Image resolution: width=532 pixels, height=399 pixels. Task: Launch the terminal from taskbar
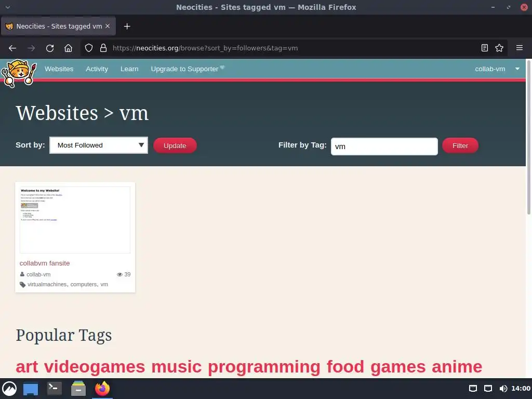[54, 389]
